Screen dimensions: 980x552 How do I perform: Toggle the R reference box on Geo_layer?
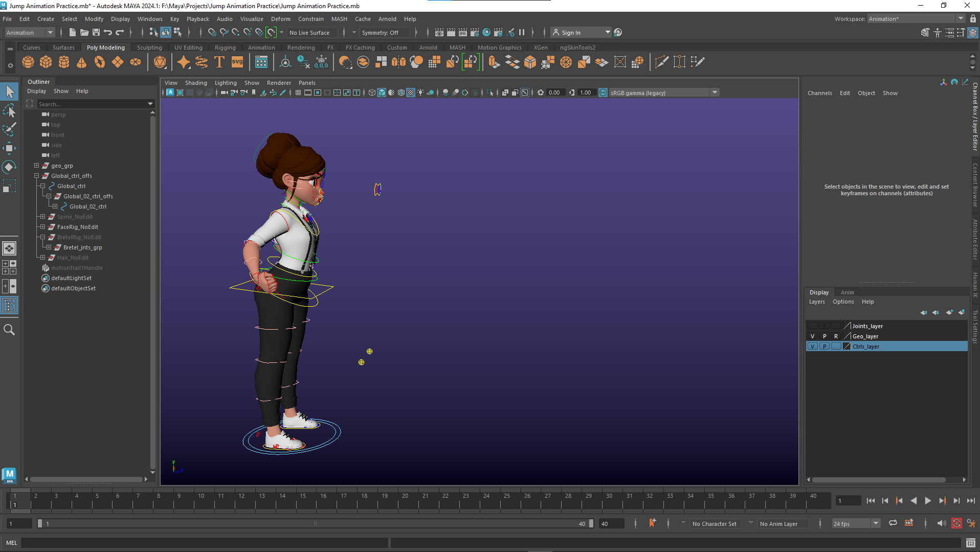pos(836,336)
